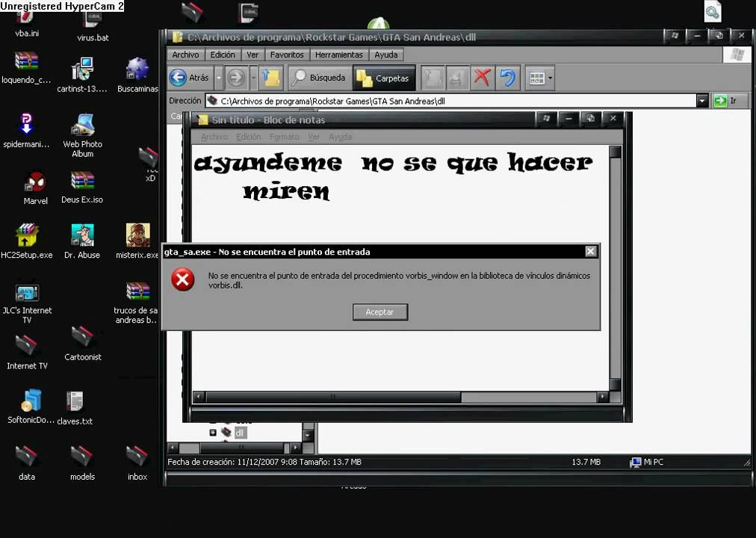Select the inbox folder icon
The width and height of the screenshot is (756, 538).
[x=137, y=463]
